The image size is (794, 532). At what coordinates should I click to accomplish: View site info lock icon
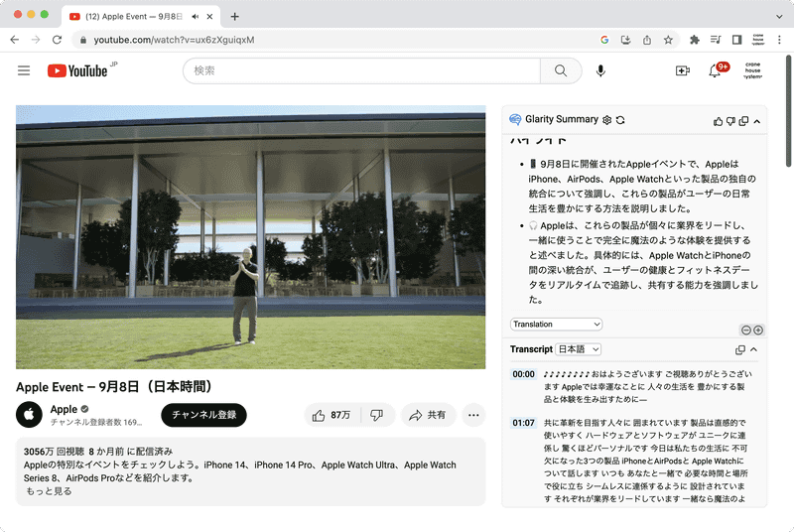[x=83, y=40]
